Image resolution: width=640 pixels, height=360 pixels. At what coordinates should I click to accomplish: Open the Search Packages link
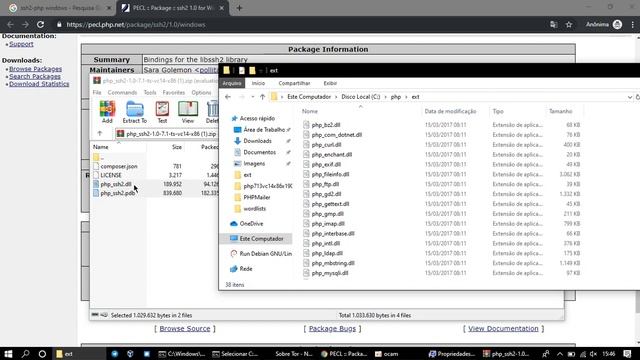(35, 76)
